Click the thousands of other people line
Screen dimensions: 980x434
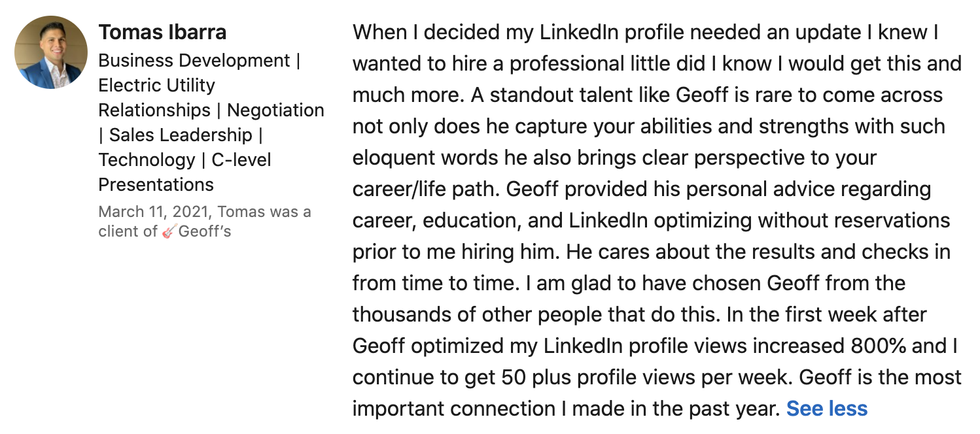point(639,314)
